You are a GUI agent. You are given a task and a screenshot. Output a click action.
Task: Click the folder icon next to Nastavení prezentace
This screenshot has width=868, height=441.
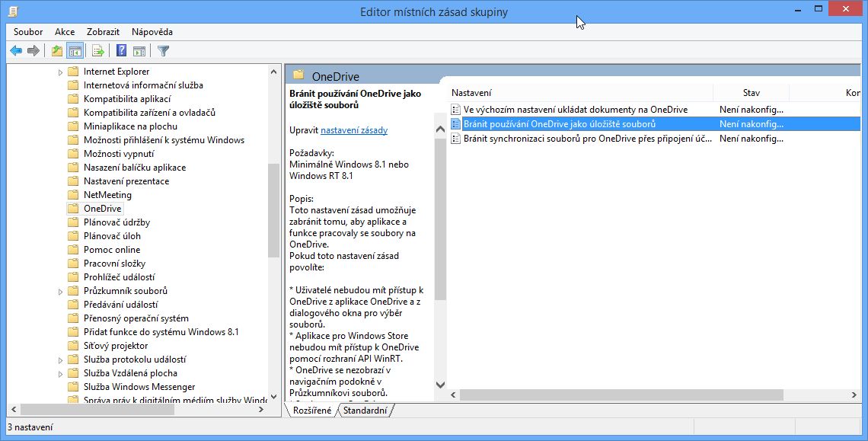tap(73, 181)
